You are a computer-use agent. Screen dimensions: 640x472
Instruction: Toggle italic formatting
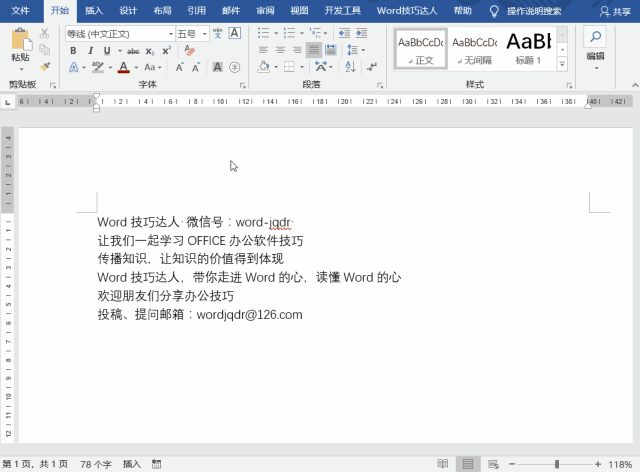[90, 51]
